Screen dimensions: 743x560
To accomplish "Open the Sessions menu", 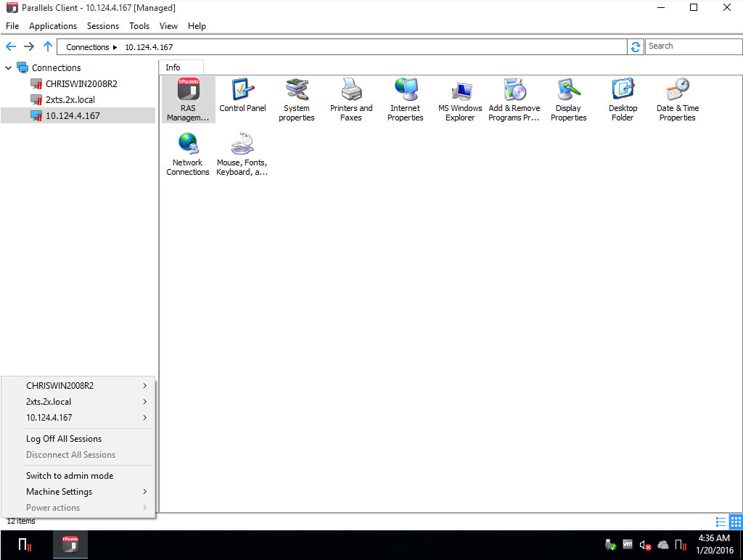I will [102, 25].
